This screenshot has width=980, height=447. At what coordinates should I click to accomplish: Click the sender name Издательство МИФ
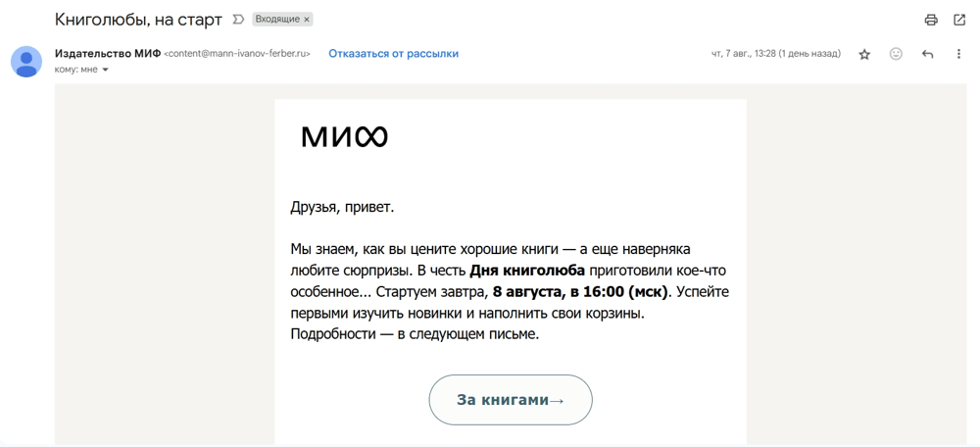coord(108,54)
